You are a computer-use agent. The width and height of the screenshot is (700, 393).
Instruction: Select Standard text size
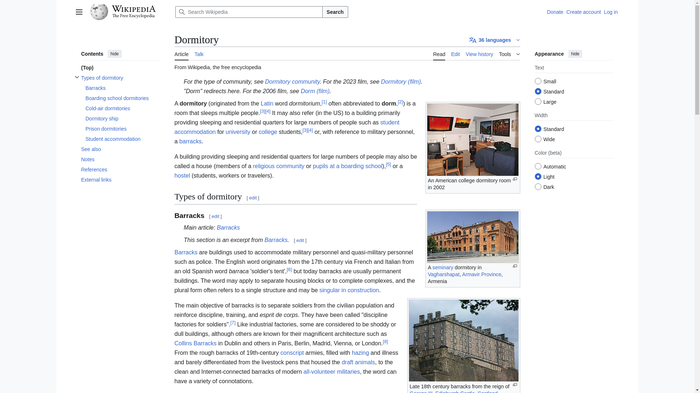[538, 92]
